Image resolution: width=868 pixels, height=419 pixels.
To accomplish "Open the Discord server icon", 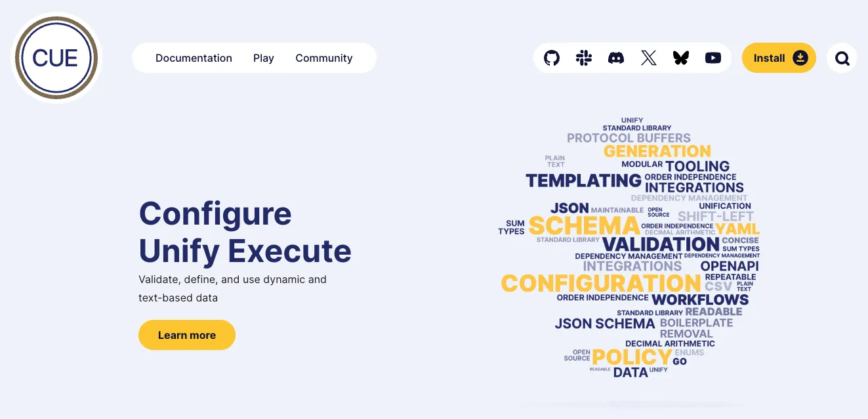I will 616,58.
